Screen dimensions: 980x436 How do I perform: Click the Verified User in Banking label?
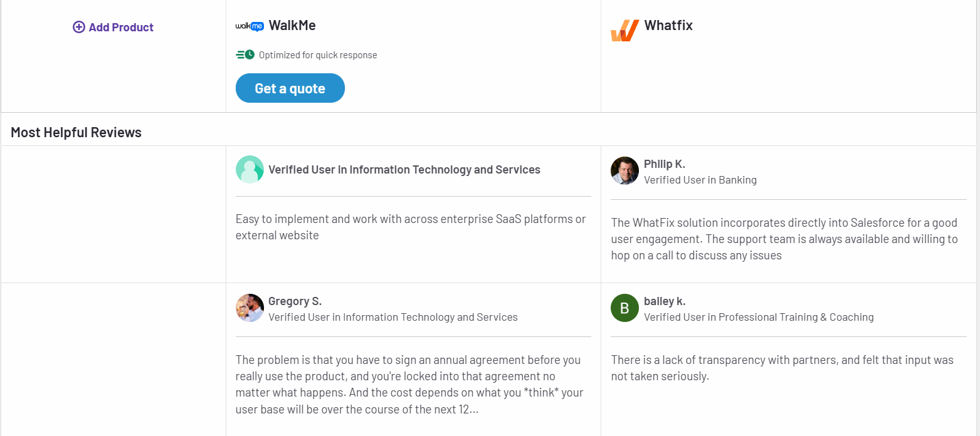tap(700, 180)
